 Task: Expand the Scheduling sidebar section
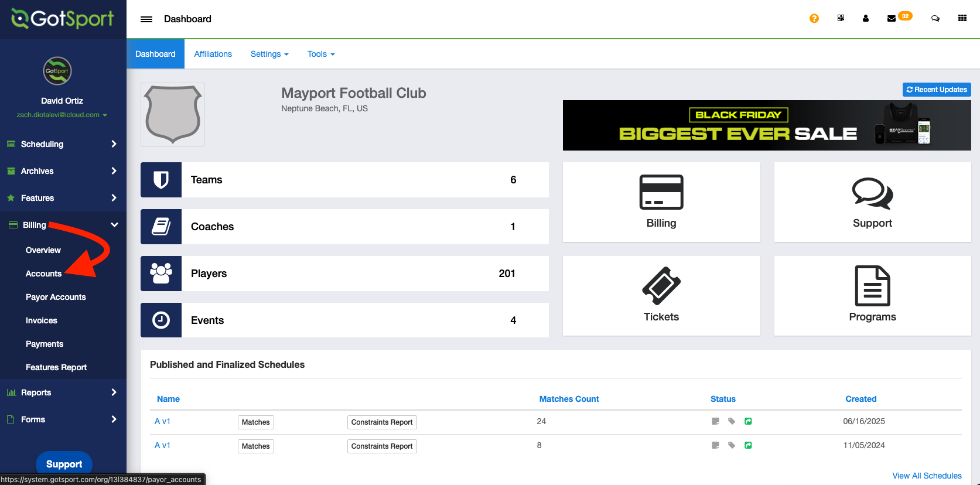pyautogui.click(x=63, y=144)
